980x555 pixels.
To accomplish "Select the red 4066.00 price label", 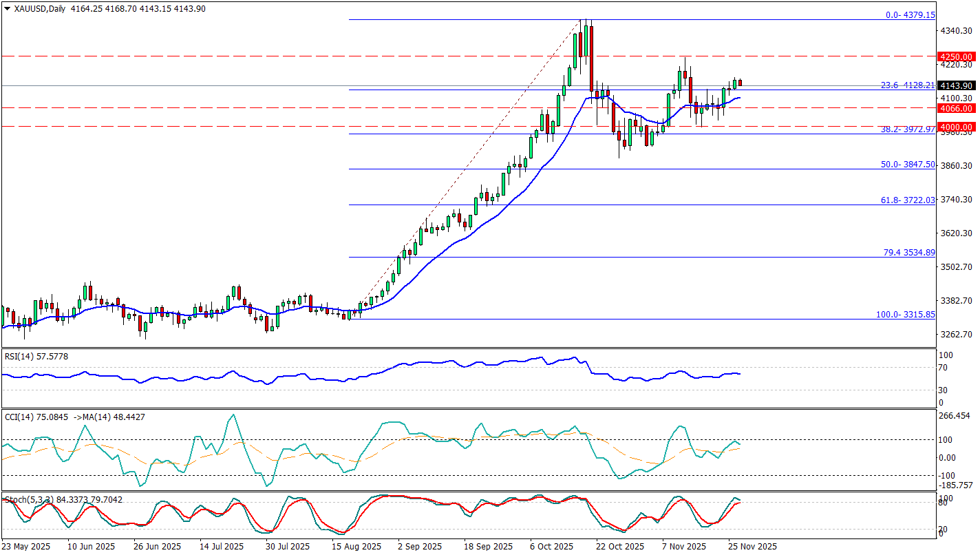I will (x=957, y=108).
